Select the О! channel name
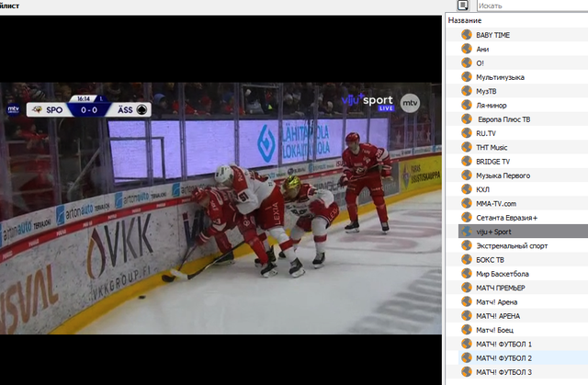 pos(480,63)
